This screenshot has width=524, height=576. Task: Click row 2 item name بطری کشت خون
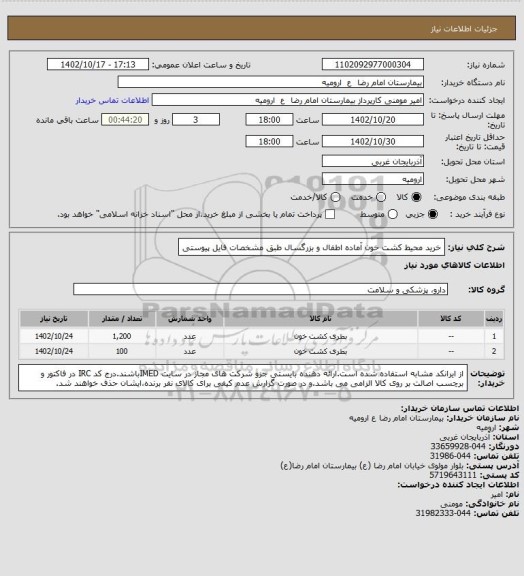click(320, 351)
